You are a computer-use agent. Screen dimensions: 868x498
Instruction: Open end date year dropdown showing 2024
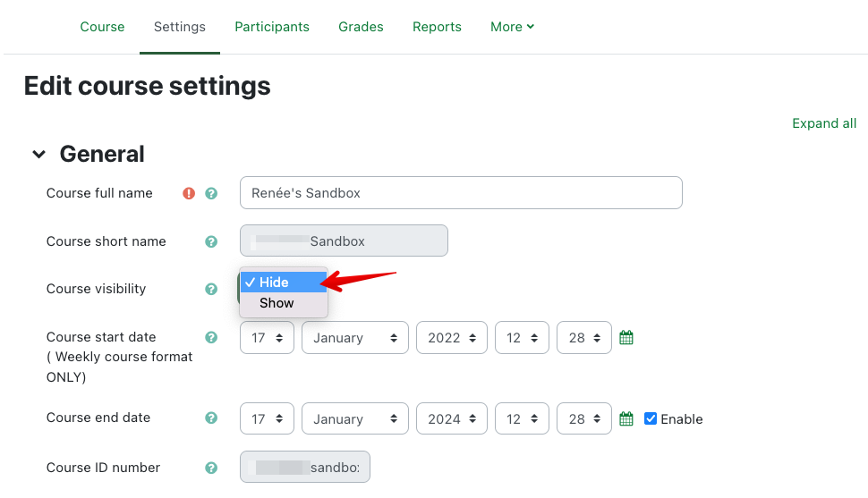click(x=451, y=418)
